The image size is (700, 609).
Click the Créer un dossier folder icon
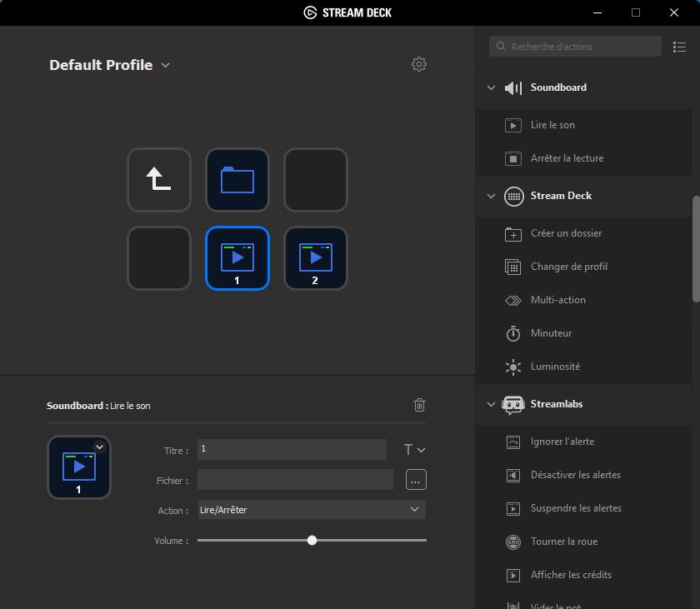click(x=513, y=234)
